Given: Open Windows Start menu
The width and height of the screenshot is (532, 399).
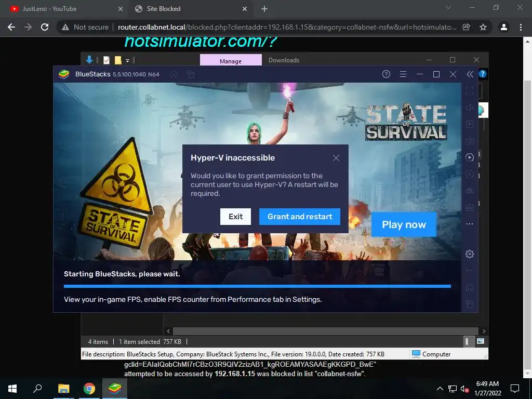Looking at the screenshot, I should click(x=12, y=388).
